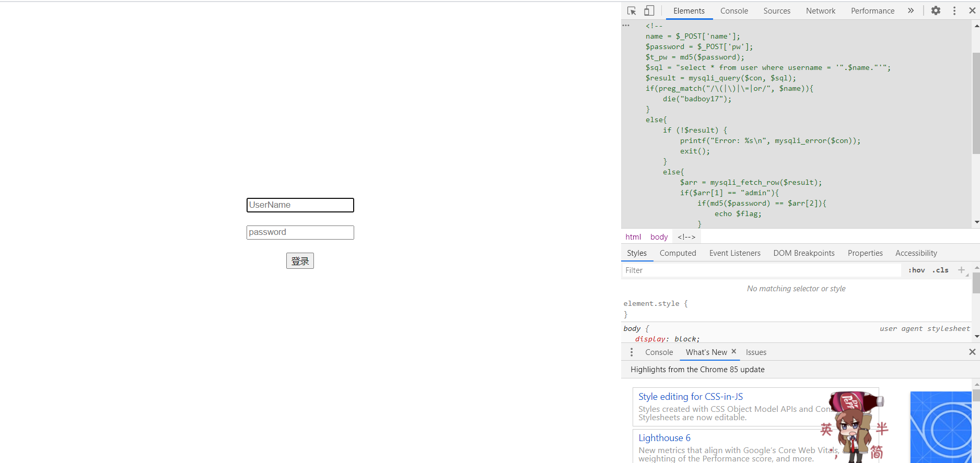Click the element.style rule text

tap(656, 303)
